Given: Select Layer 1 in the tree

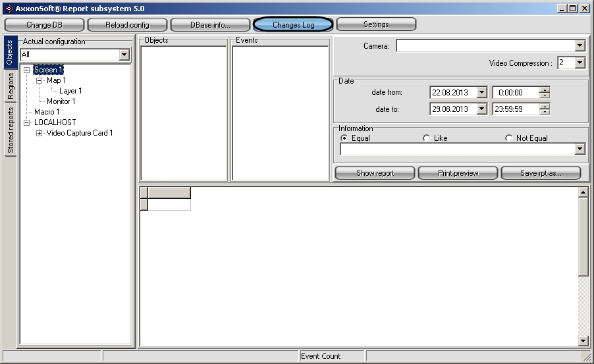Looking at the screenshot, I should [x=70, y=91].
